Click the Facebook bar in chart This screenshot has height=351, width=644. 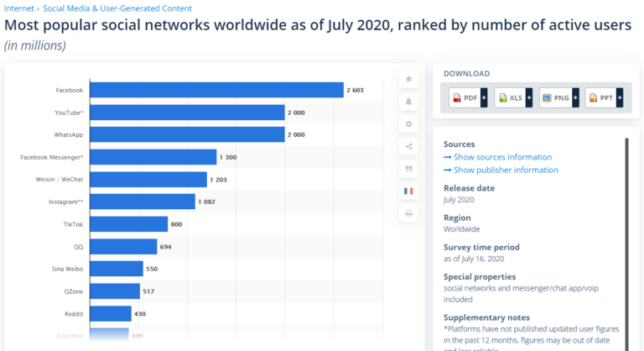tap(216, 90)
